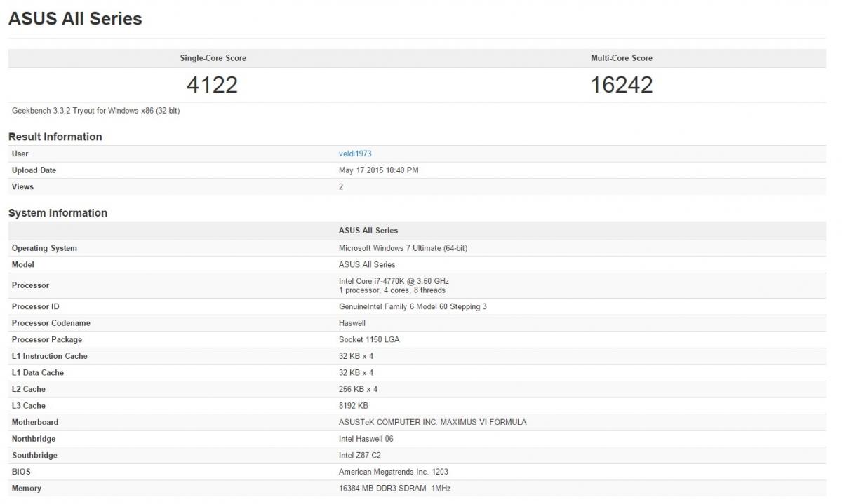Click the Result Information section heading
The image size is (842, 504).
point(55,137)
